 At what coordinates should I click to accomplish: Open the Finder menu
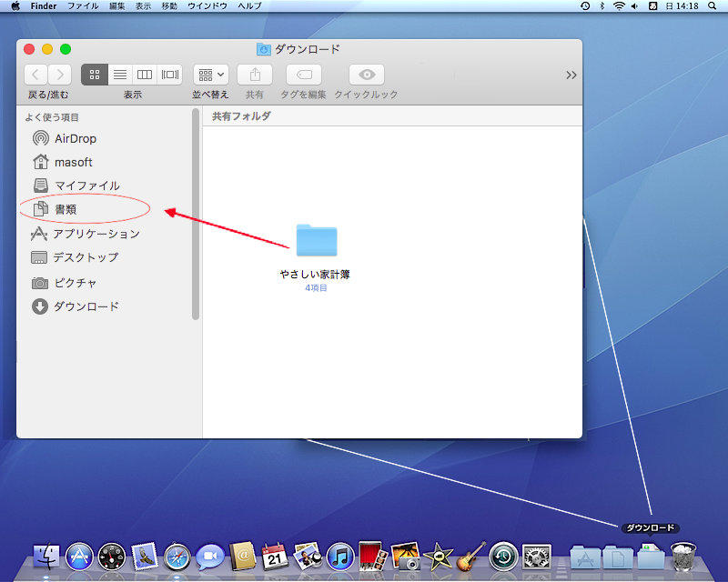click(44, 6)
